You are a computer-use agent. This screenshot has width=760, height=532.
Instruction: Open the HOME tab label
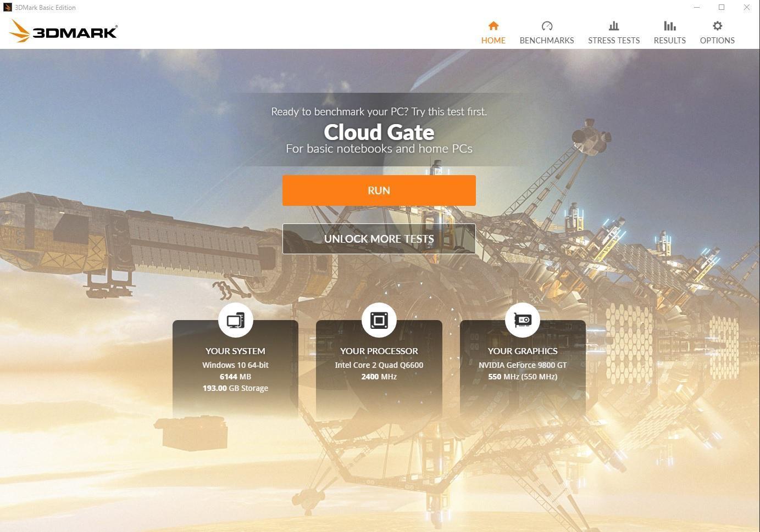click(493, 41)
